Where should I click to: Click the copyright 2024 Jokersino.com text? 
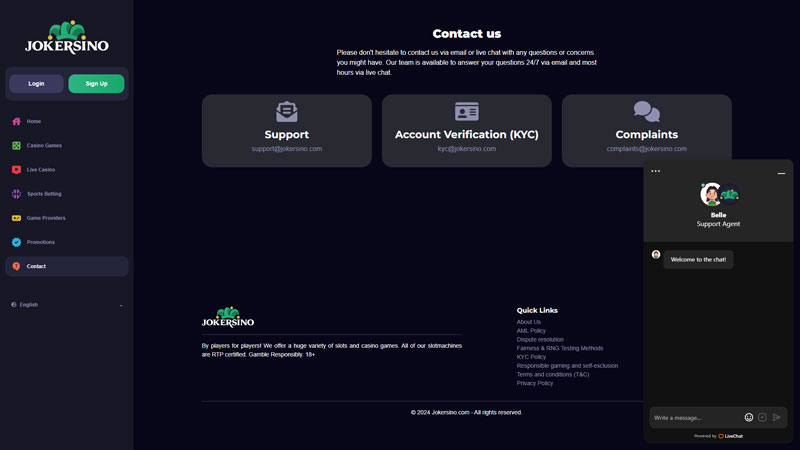tap(466, 412)
